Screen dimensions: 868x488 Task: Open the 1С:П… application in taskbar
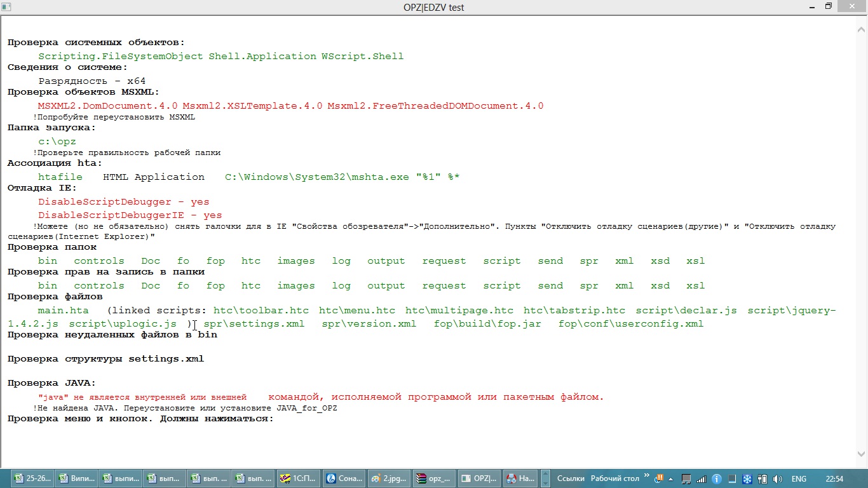point(297,478)
